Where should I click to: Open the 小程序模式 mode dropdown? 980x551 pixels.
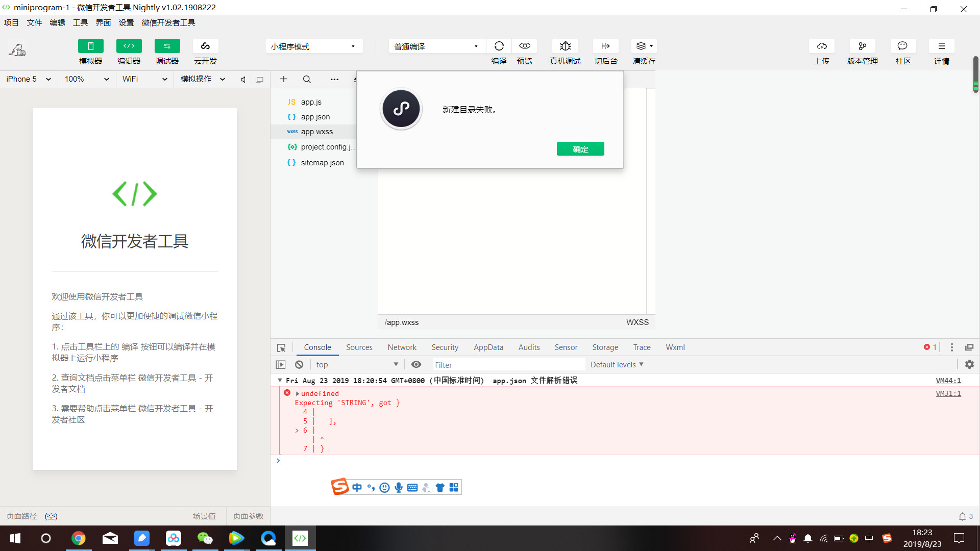point(314,46)
